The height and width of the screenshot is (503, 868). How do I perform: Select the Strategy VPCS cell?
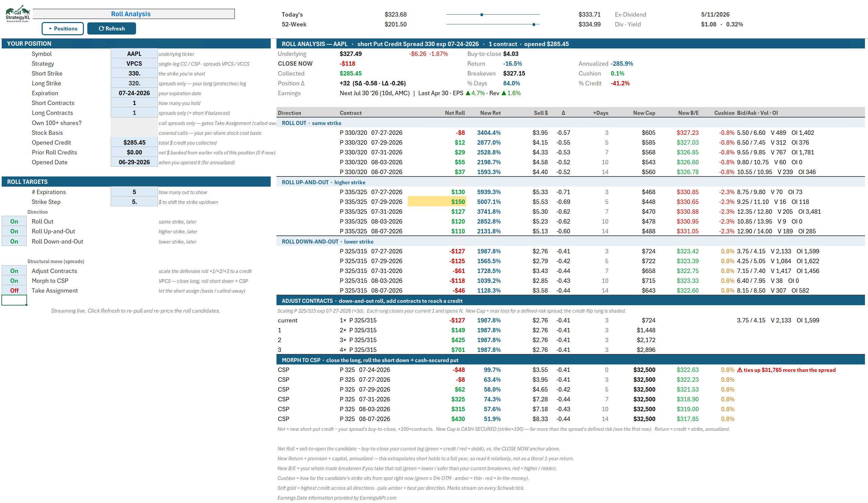(x=134, y=64)
